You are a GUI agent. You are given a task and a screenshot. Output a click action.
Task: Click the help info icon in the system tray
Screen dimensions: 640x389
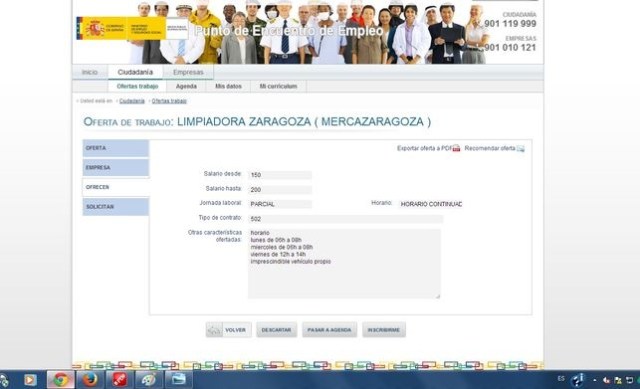coord(578,380)
